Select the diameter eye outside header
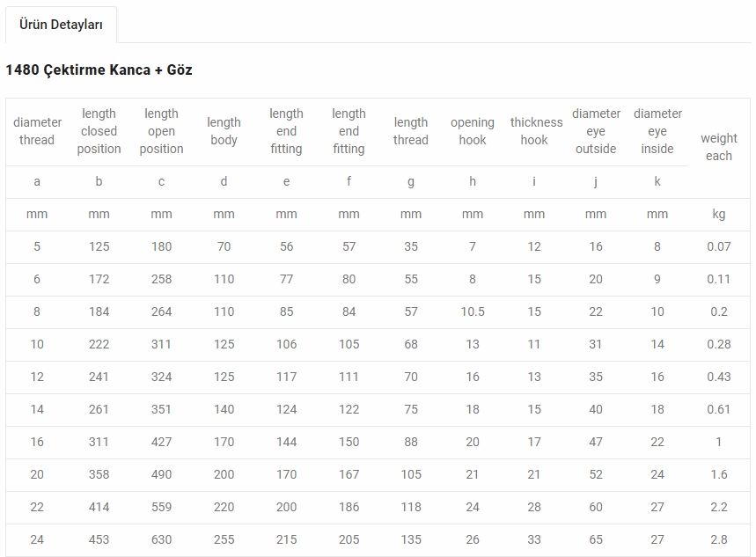The image size is (756, 557). 596,131
